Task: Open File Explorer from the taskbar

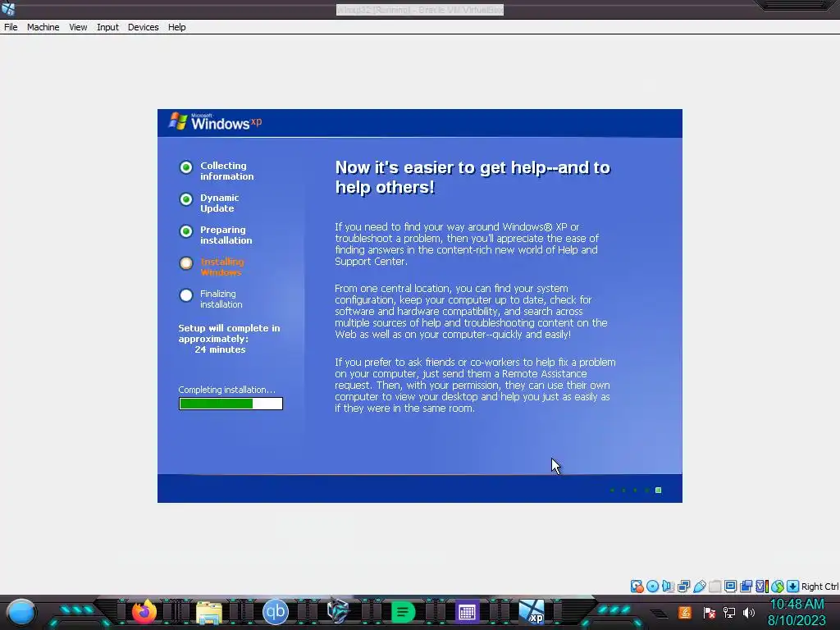Action: 209,612
